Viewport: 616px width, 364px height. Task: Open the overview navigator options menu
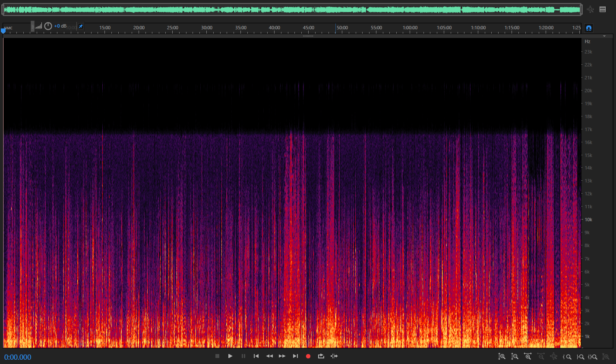pos(603,9)
